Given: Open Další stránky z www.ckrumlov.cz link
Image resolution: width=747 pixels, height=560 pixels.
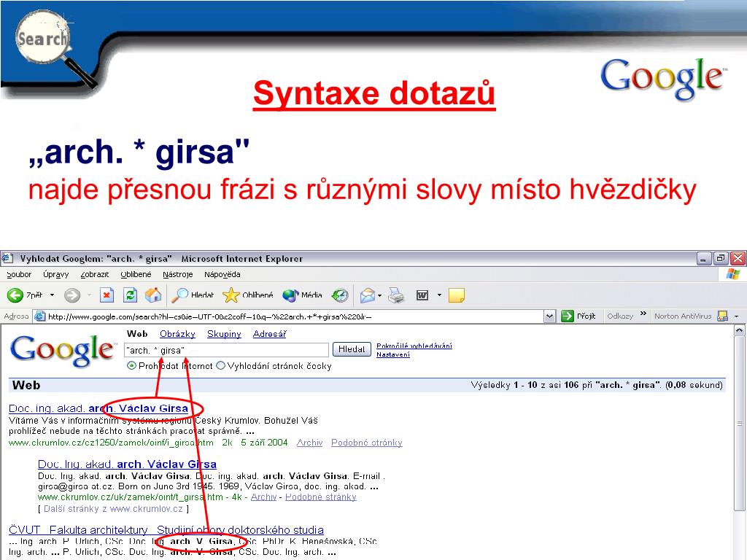Looking at the screenshot, I should [x=113, y=508].
